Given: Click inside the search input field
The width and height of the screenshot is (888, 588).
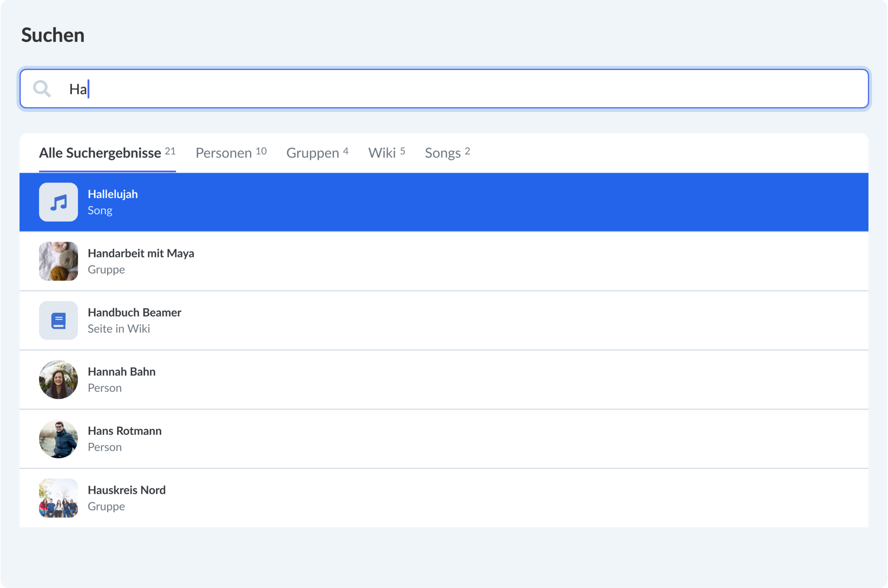Looking at the screenshot, I should (x=444, y=89).
